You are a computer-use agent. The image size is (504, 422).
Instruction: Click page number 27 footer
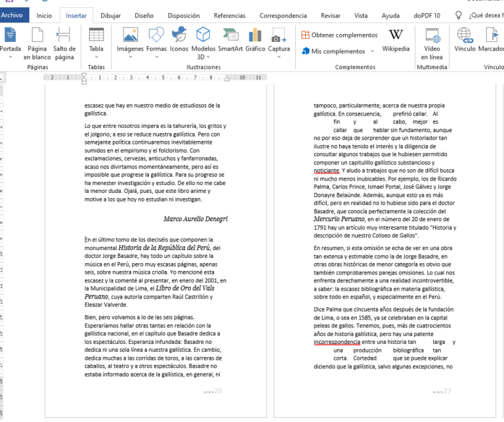(x=447, y=390)
